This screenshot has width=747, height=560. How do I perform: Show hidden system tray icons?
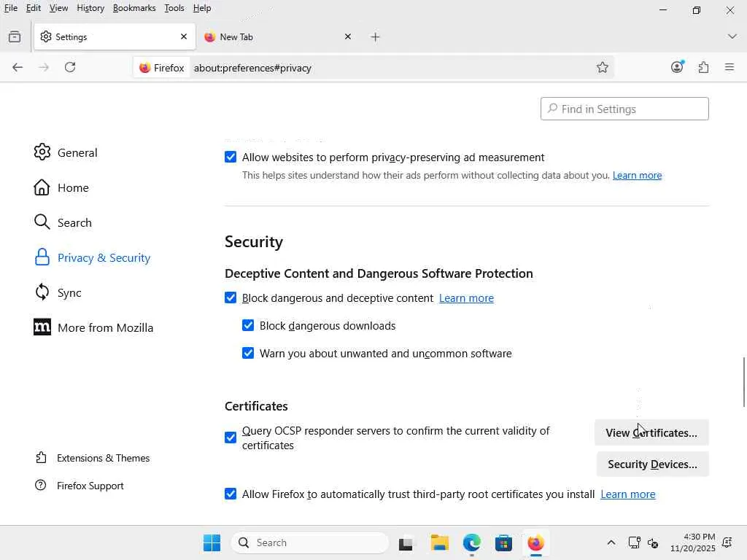pos(611,542)
